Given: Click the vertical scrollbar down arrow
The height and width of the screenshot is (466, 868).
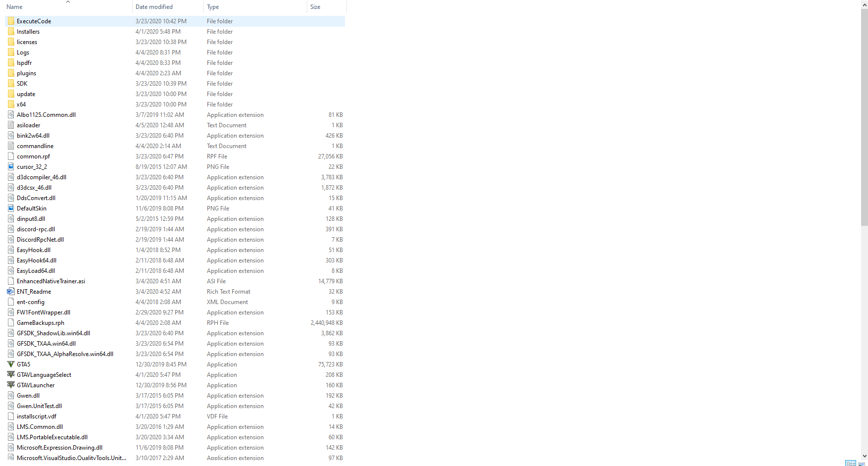Looking at the screenshot, I should (x=865, y=456).
